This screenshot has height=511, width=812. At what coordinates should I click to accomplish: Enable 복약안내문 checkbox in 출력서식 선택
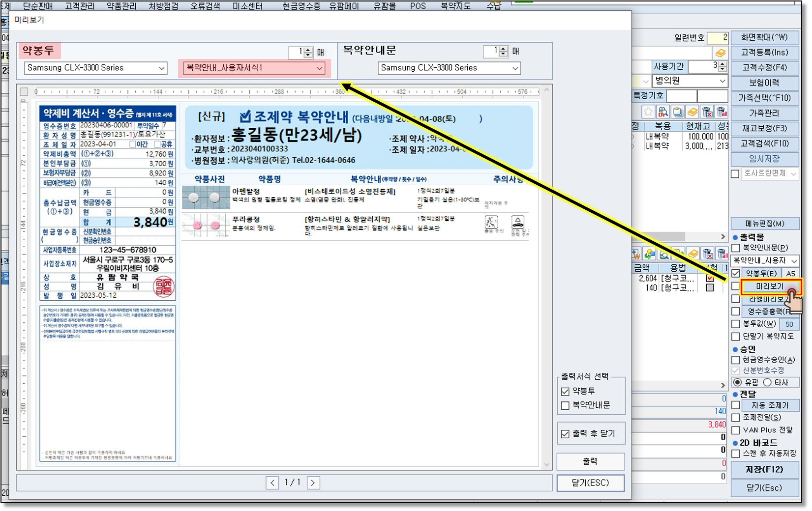[x=565, y=405]
